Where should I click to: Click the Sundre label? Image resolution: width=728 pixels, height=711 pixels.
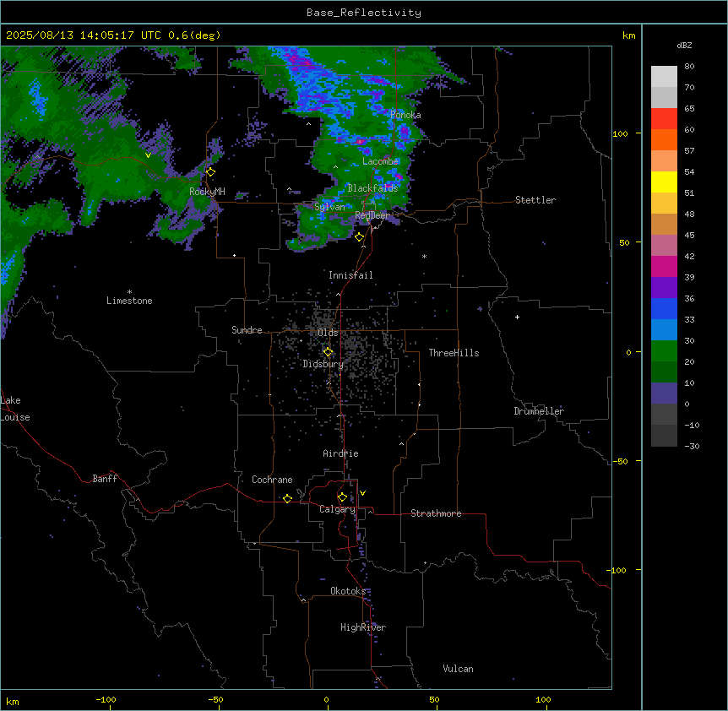pyautogui.click(x=247, y=330)
